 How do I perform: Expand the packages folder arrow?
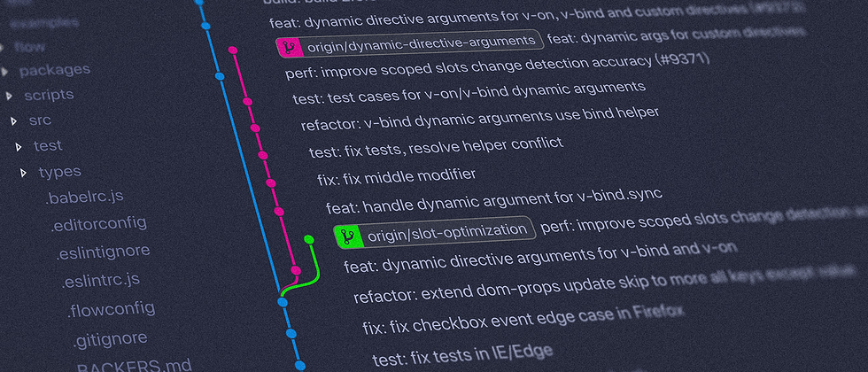(6, 71)
